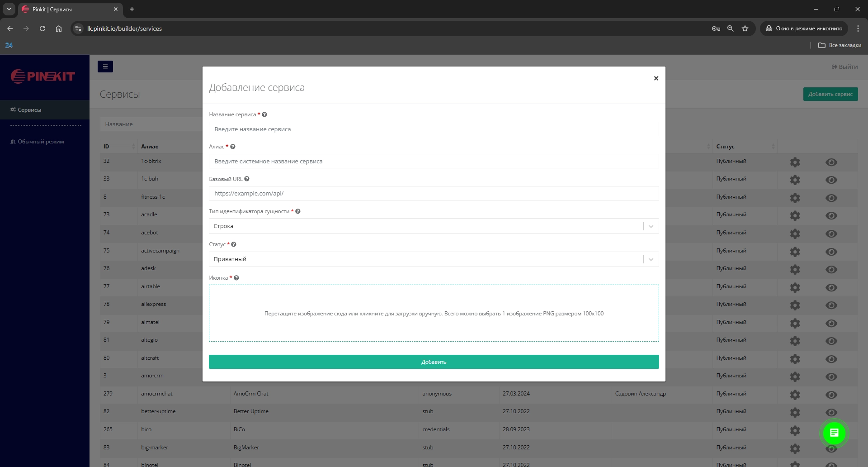Toggle visibility eye for 1c-bitrix row
Viewport: 868px width, 467px height.
(x=831, y=162)
